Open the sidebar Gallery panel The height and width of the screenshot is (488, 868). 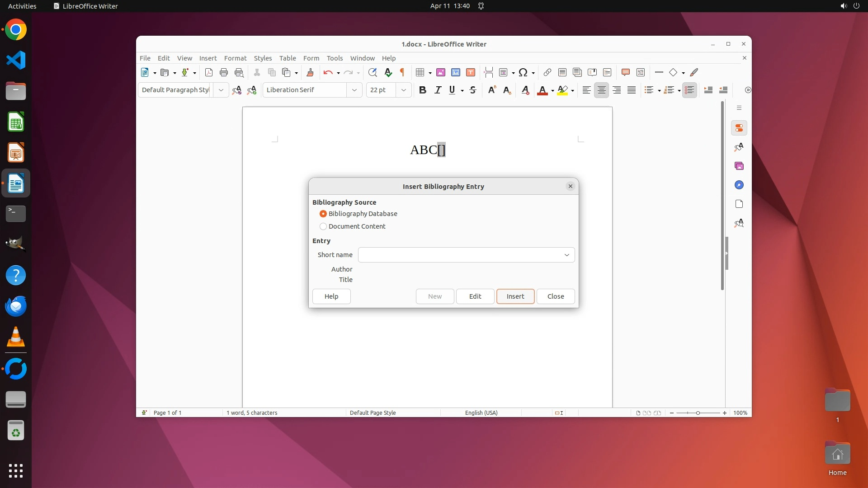pyautogui.click(x=739, y=166)
